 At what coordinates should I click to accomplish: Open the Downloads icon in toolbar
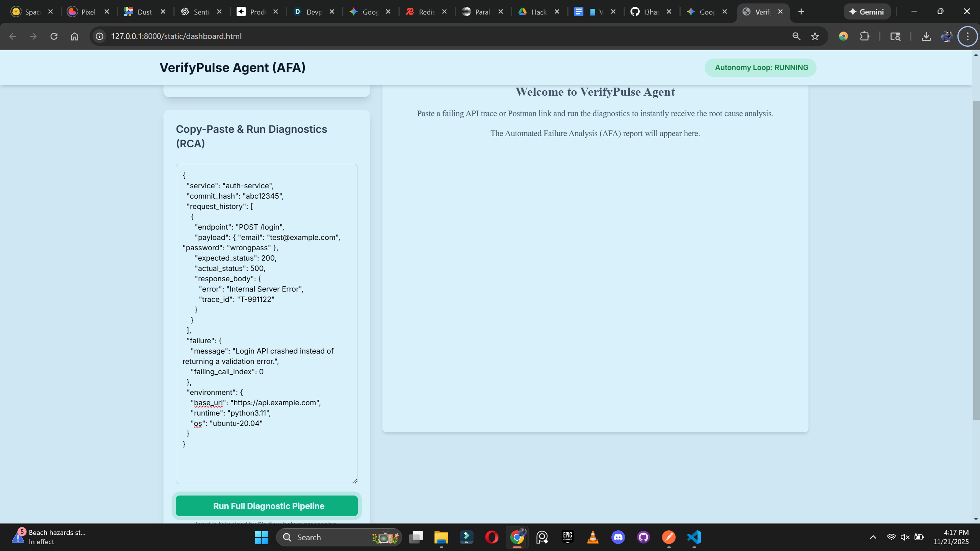(x=926, y=36)
